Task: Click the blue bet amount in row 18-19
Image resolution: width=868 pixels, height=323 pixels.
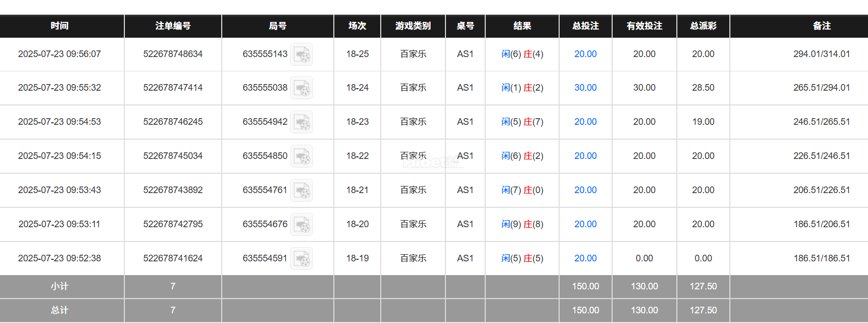Action: coord(585,258)
